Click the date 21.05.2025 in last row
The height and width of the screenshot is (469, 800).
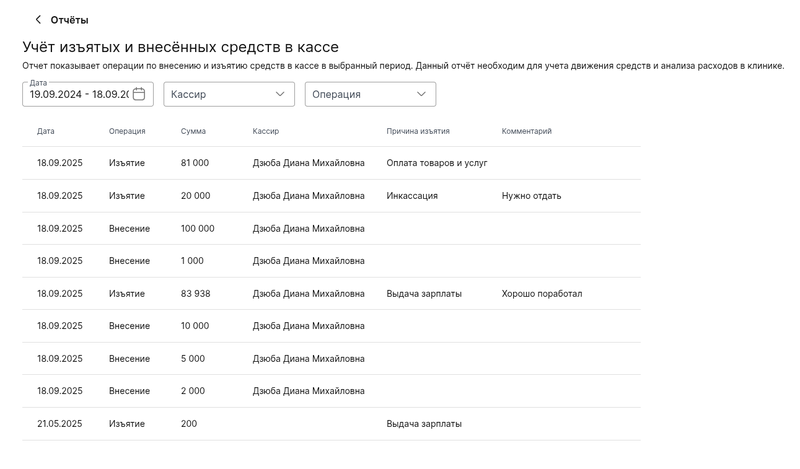click(x=59, y=424)
